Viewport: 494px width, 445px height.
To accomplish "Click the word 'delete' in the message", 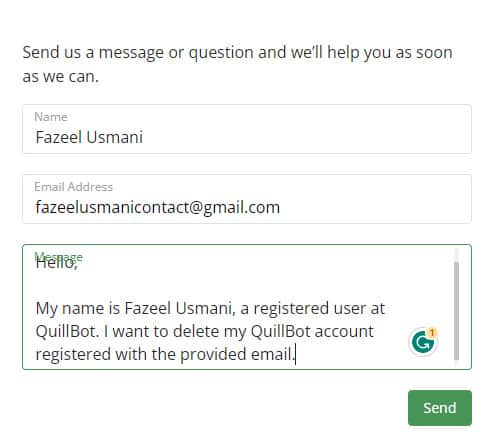I will coord(196,331).
